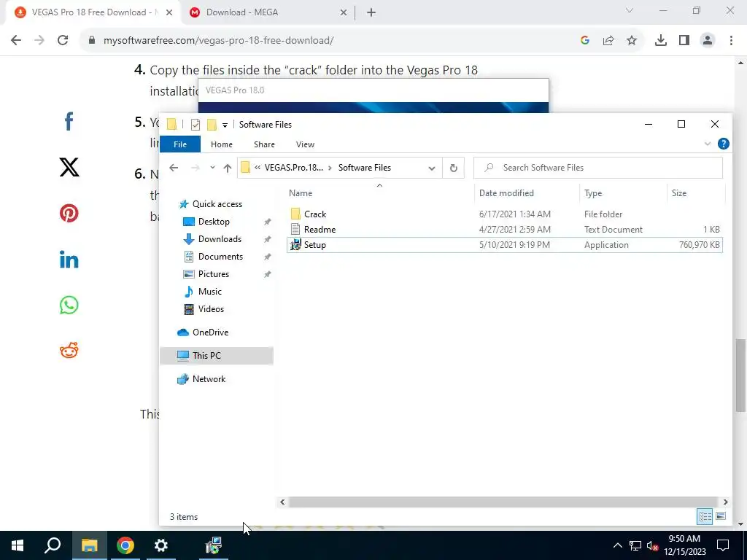
Task: Click the setup installer taskbar icon
Action: point(214,545)
